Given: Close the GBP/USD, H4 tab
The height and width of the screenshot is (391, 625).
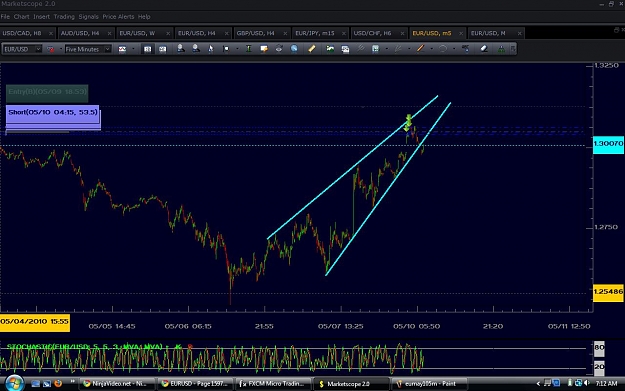Looking at the screenshot, I should (285, 33).
